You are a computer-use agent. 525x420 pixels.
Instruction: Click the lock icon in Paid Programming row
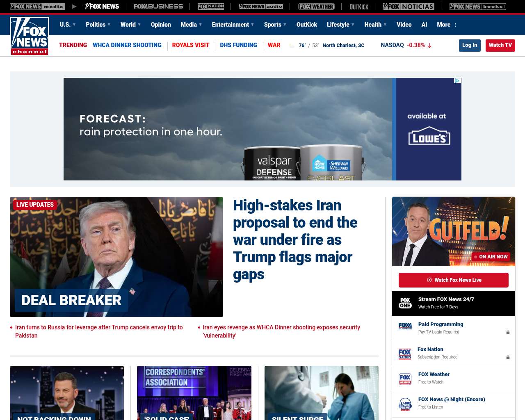[508, 332]
